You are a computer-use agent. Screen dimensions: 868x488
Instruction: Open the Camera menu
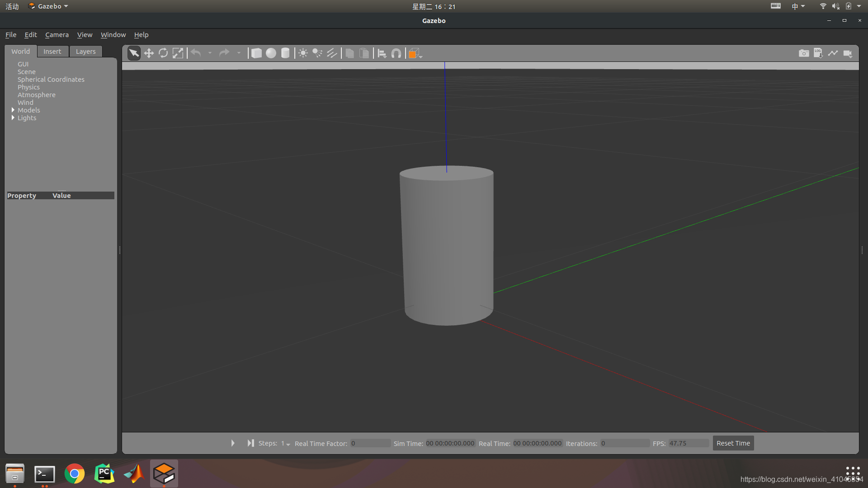tap(57, 35)
